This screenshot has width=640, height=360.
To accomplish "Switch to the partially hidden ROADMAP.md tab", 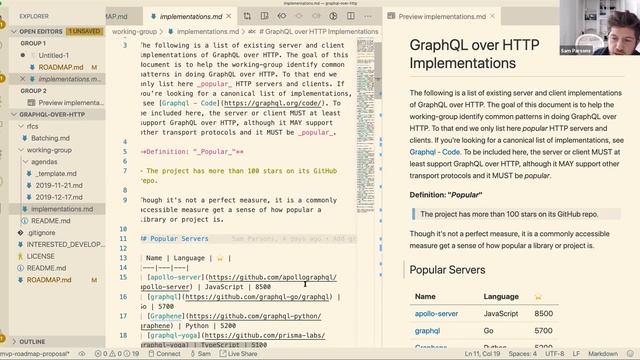I will tap(118, 16).
